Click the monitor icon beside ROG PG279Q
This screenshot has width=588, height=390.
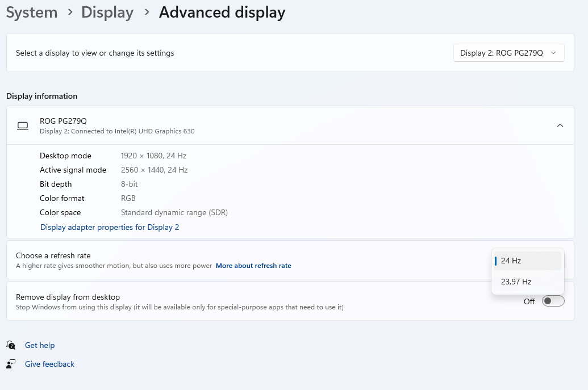coord(23,126)
